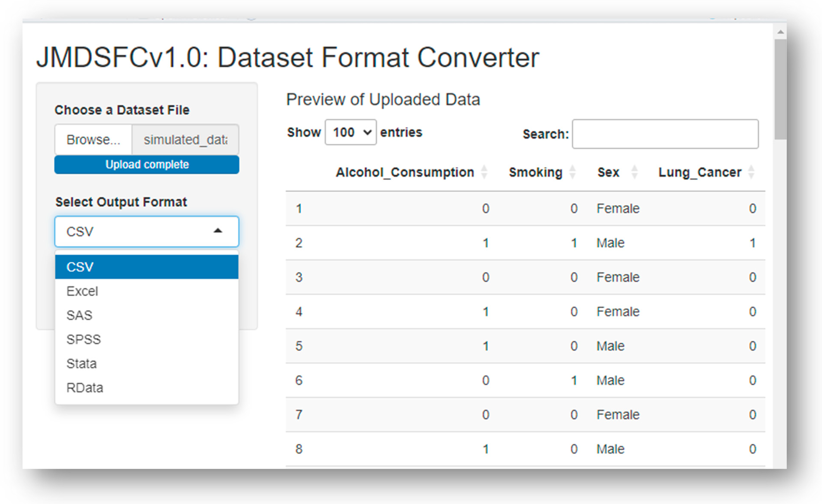Viewport: 822px width, 504px height.
Task: Collapse output format dropdown via caret
Action: pyautogui.click(x=218, y=231)
